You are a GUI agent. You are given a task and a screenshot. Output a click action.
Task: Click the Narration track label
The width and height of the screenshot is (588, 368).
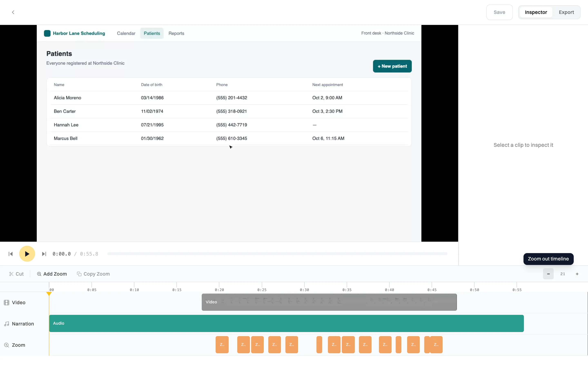point(23,324)
